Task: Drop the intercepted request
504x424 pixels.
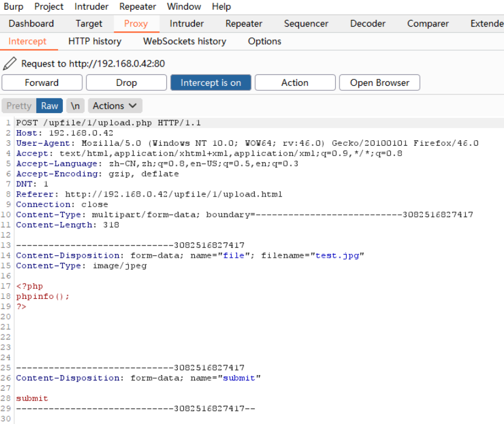Action: point(126,82)
